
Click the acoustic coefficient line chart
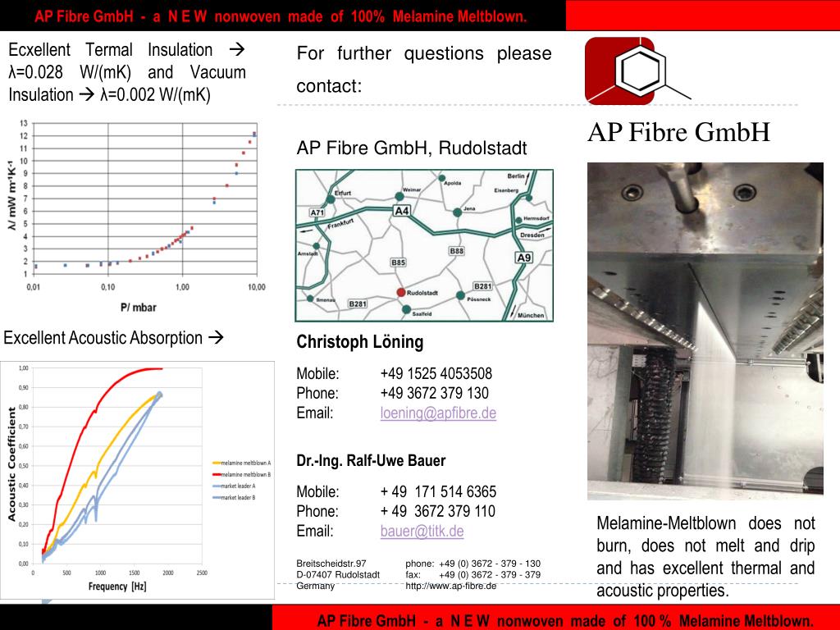click(x=137, y=480)
